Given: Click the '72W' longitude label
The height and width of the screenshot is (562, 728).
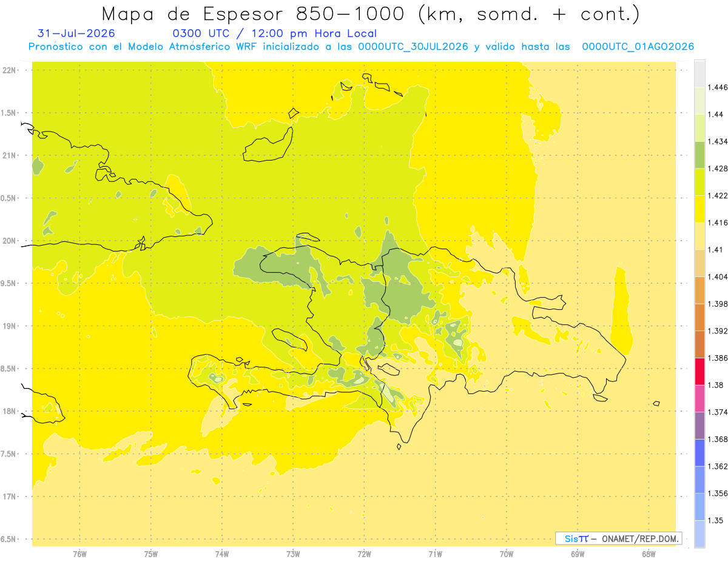Looking at the screenshot, I should pos(364,554).
